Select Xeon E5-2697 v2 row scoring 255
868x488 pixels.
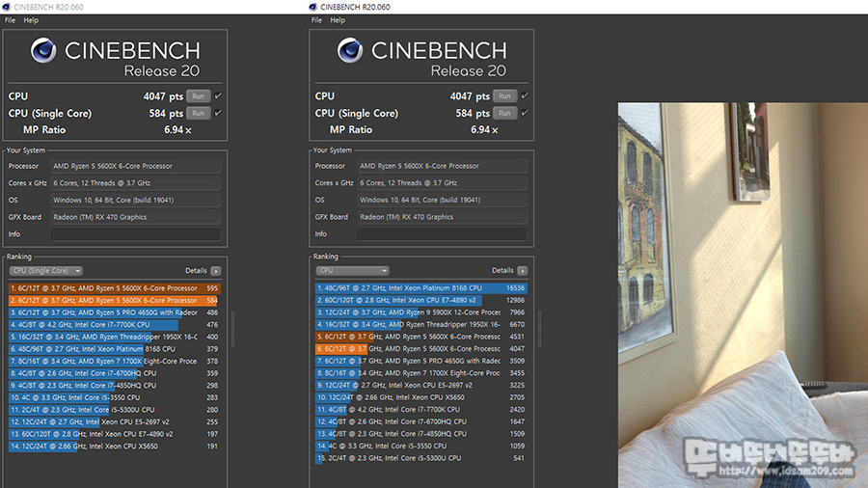[114, 421]
